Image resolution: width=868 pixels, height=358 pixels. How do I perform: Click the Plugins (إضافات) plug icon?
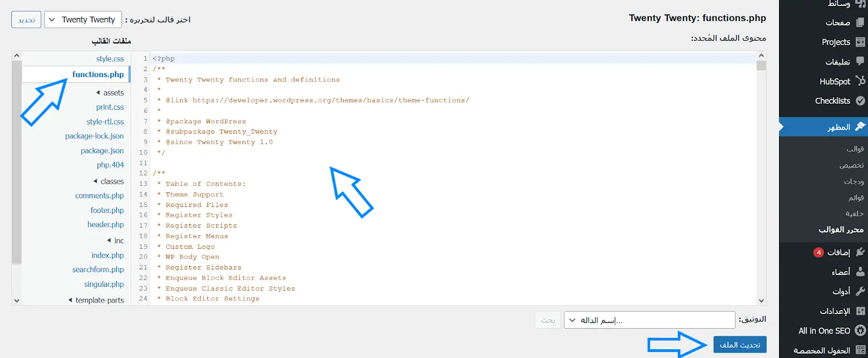(860, 252)
